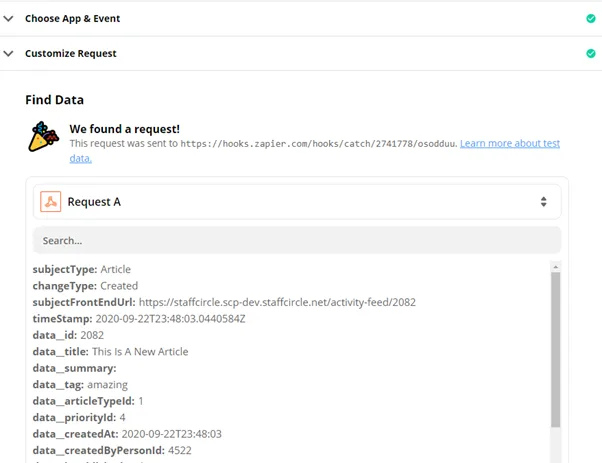The width and height of the screenshot is (602, 463).
Task: Select the data__summary row
Action: [x=74, y=369]
